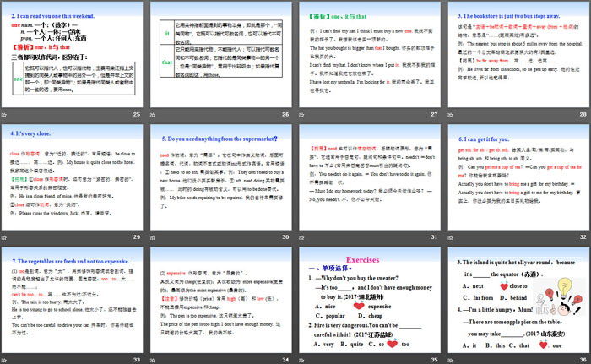Click the light bulb ideas clipart on slide 36

(561, 296)
